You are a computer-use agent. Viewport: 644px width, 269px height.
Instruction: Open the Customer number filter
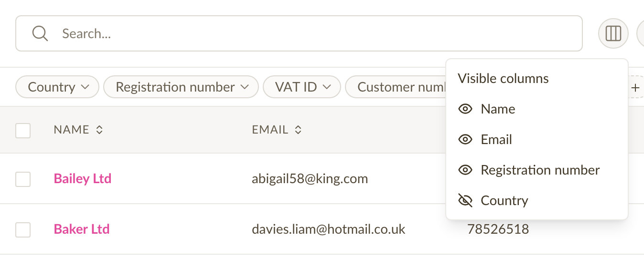click(396, 87)
